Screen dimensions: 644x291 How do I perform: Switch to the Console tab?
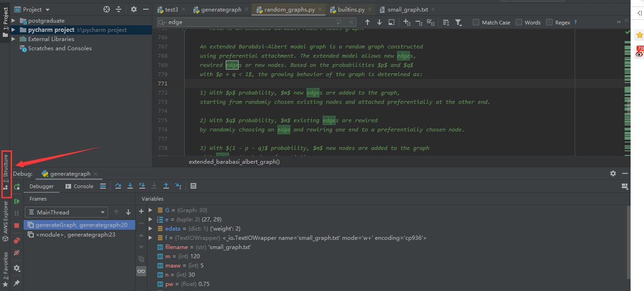tap(83, 186)
